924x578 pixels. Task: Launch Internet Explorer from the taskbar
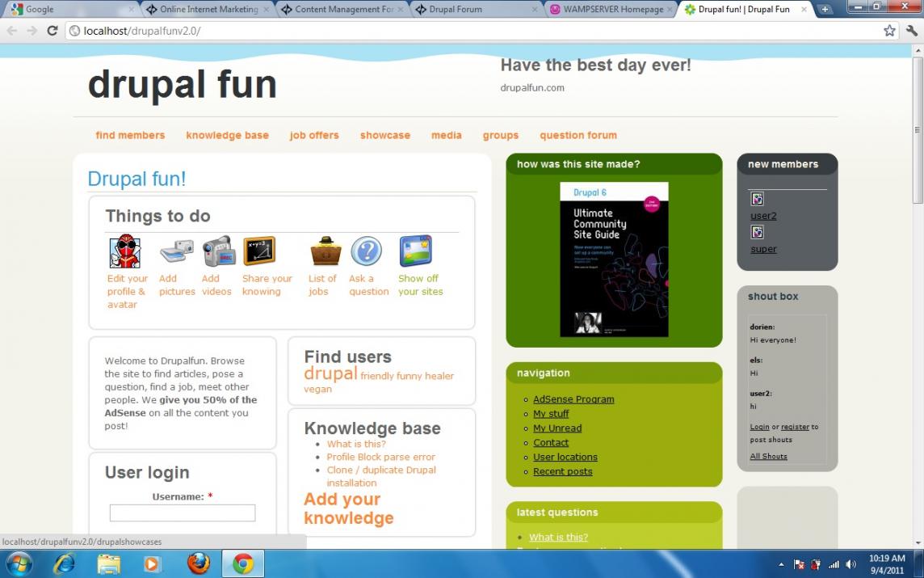(64, 563)
